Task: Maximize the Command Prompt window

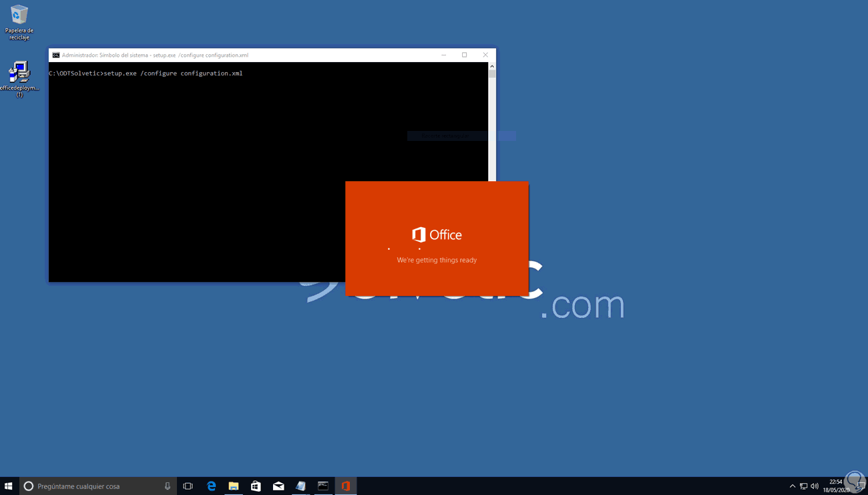Action: coord(464,55)
